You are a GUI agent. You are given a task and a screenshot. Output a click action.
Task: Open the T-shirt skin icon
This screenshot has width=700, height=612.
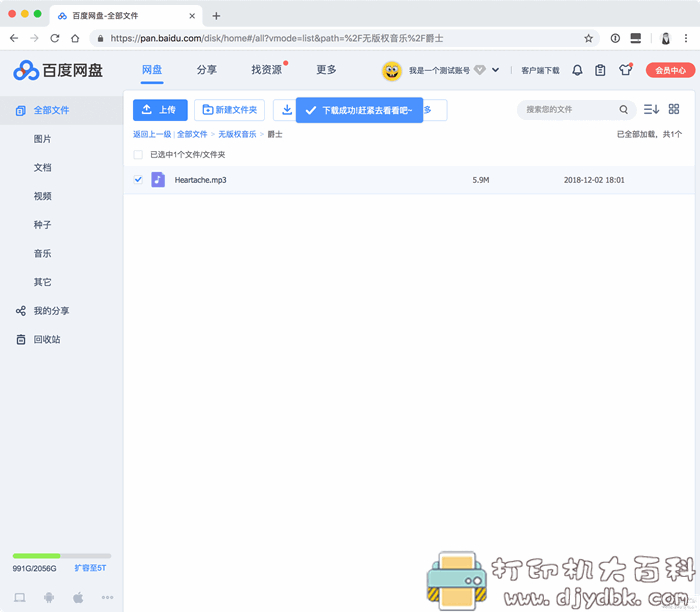625,70
